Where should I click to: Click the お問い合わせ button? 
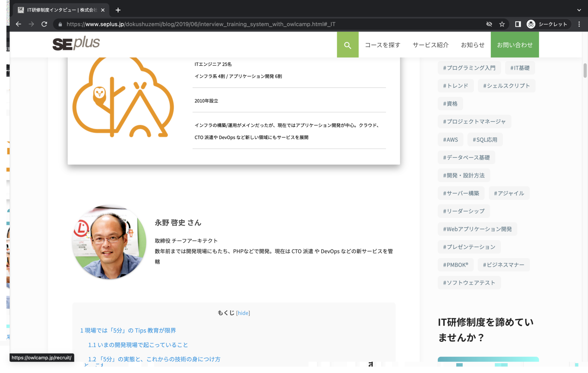[514, 45]
